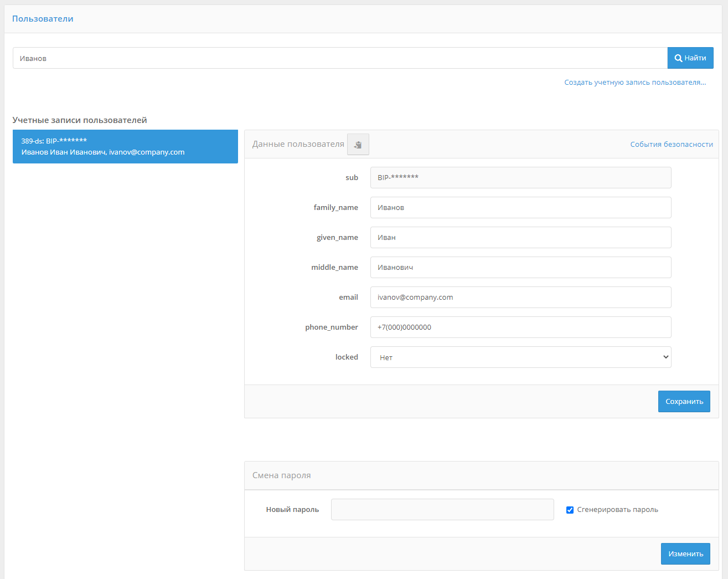The width and height of the screenshot is (728, 579).
Task: Click the sub field with BIP value
Action: pyautogui.click(x=520, y=178)
